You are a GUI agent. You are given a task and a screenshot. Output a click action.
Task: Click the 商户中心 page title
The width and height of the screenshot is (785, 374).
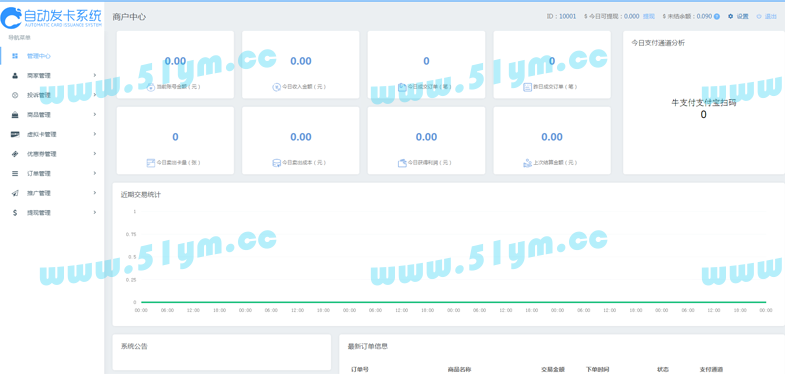click(130, 17)
